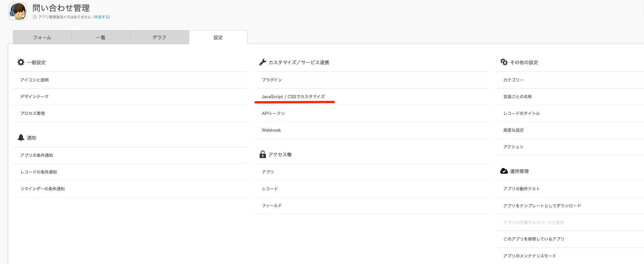Open the プラグイン settings
The image size is (644, 264).
coord(272,80)
